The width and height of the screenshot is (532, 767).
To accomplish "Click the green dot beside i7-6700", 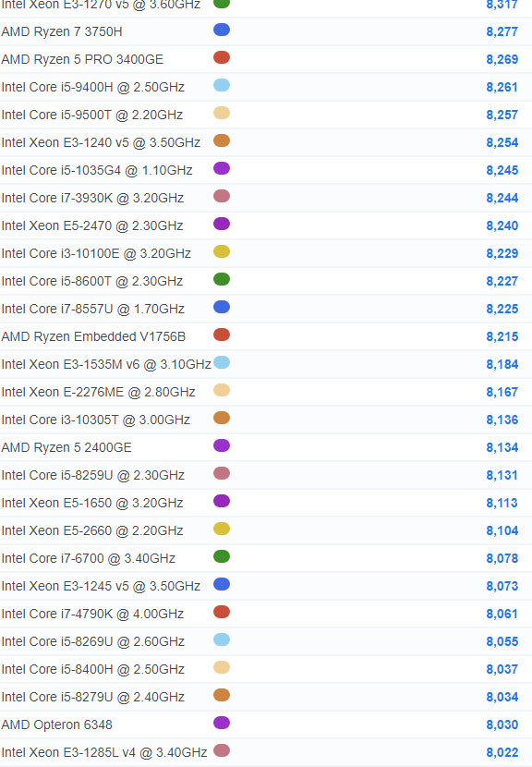I will (222, 556).
